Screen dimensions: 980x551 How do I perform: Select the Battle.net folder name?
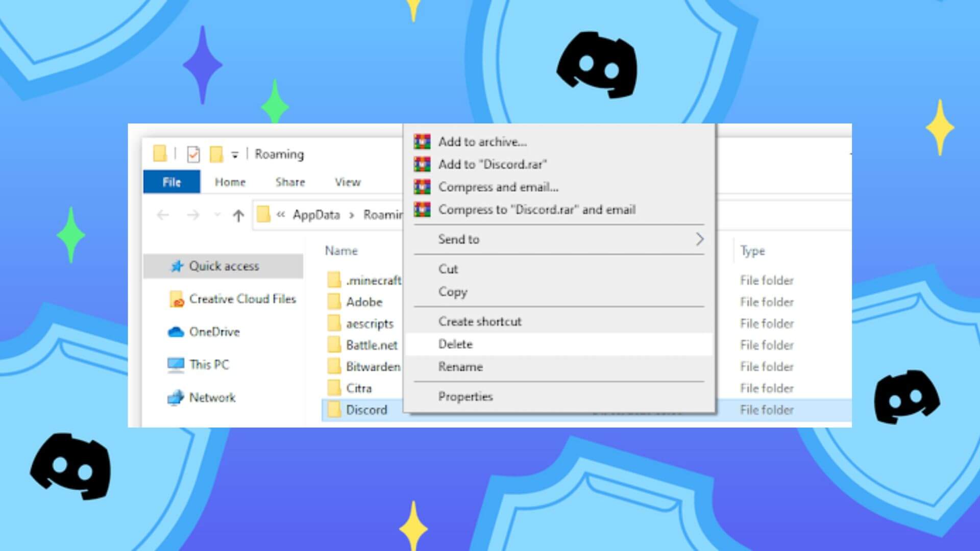point(372,345)
